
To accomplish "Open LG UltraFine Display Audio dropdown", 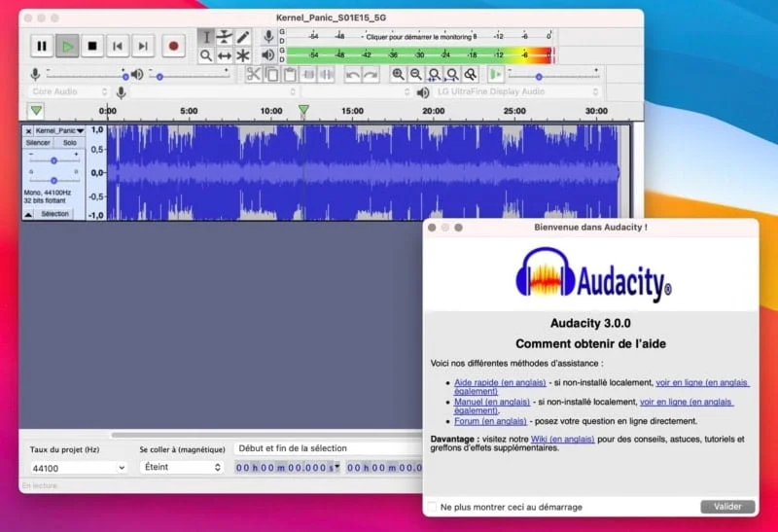I will click(x=517, y=91).
